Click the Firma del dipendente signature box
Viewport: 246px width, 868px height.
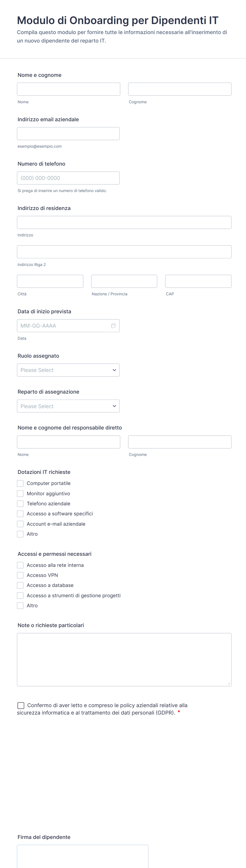tap(83, 856)
